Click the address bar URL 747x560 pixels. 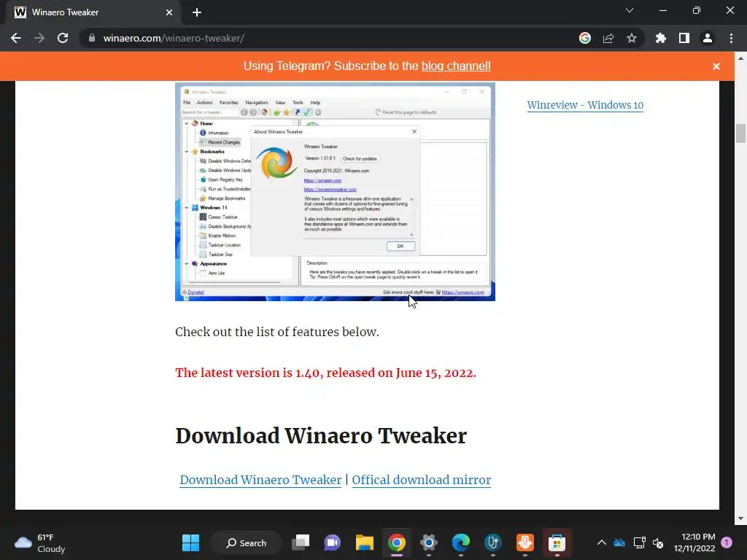(x=174, y=38)
